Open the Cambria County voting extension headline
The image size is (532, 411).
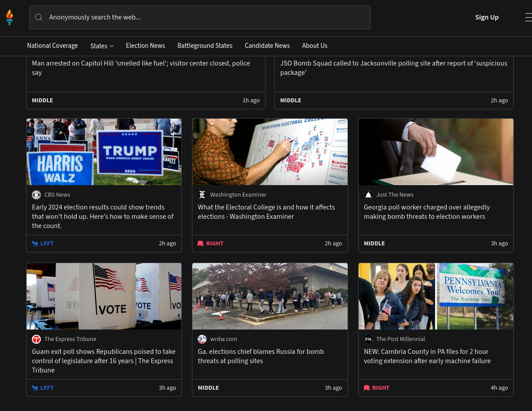(427, 356)
